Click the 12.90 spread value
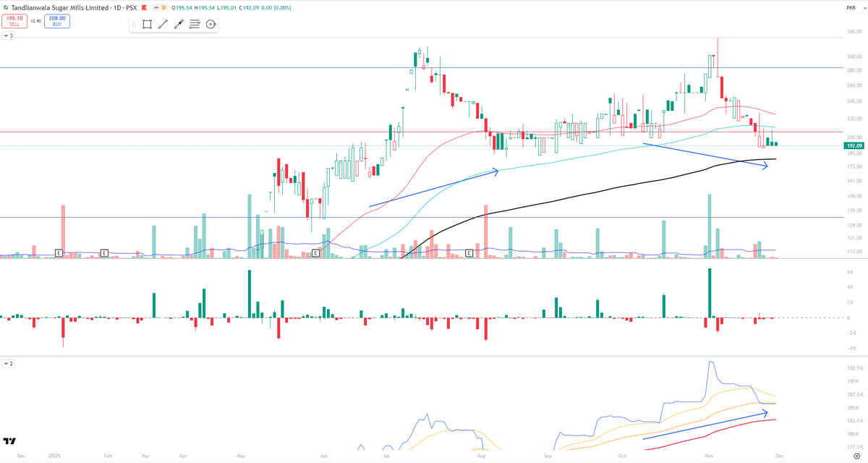Viewport: 868px width, 463px height. 35,21
